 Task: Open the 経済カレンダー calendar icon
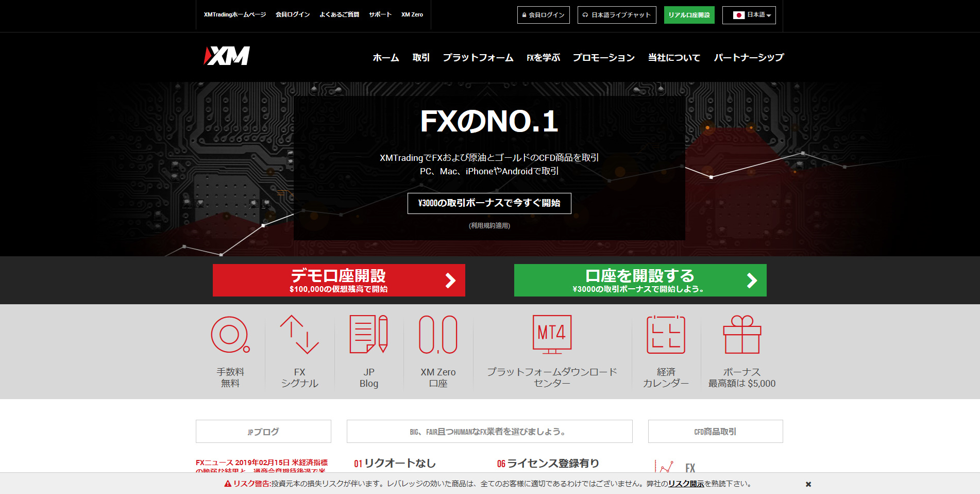pyautogui.click(x=666, y=335)
